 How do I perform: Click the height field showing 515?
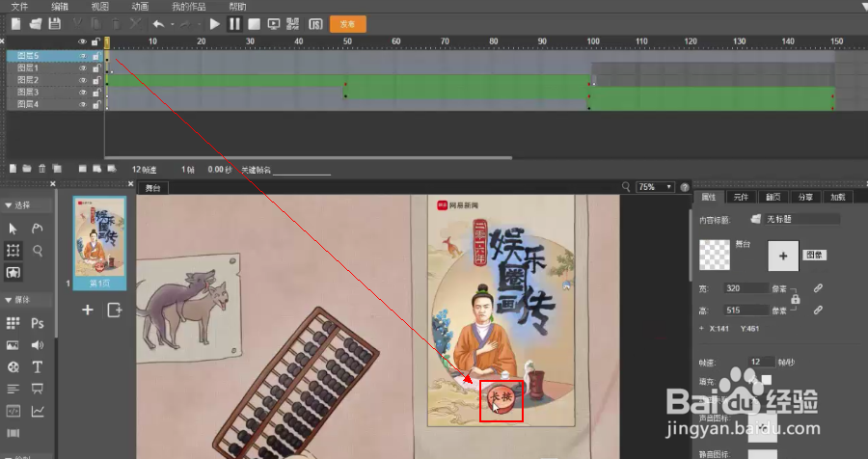[x=746, y=310]
